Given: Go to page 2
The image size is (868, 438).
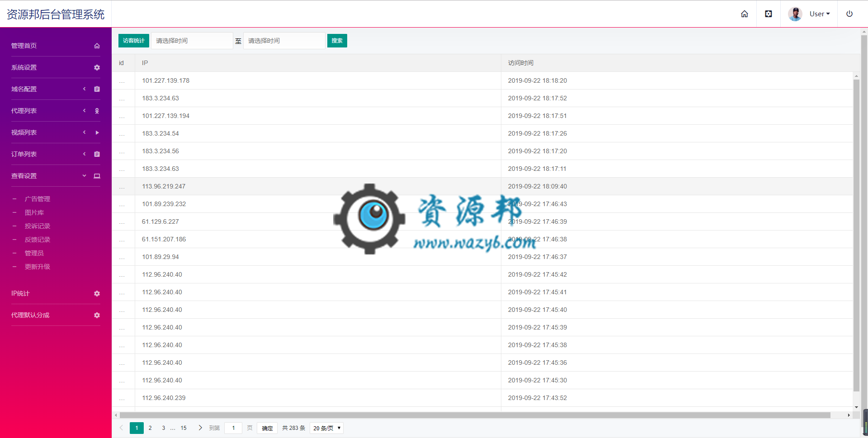Looking at the screenshot, I should [150, 428].
